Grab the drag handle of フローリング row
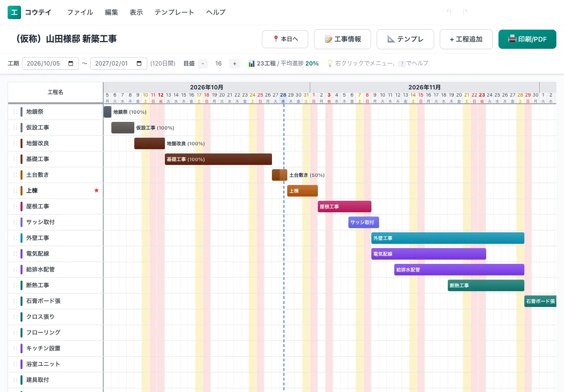564x392 pixels. click(15, 333)
